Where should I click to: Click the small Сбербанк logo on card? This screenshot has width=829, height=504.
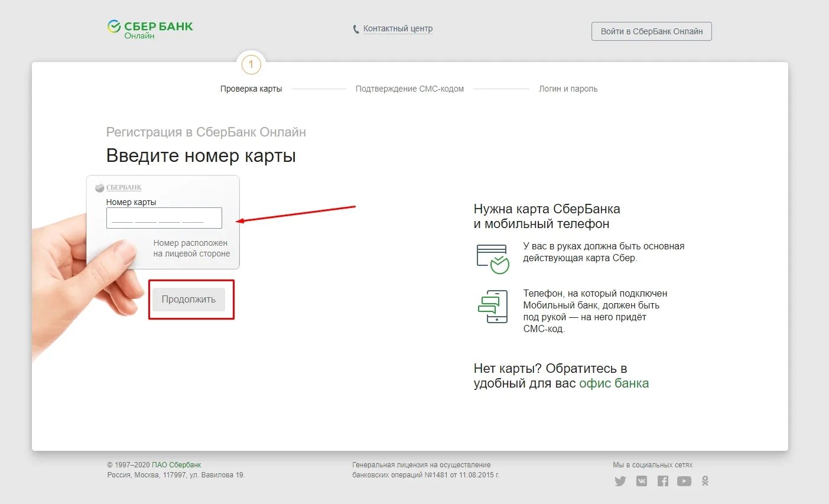coord(119,187)
